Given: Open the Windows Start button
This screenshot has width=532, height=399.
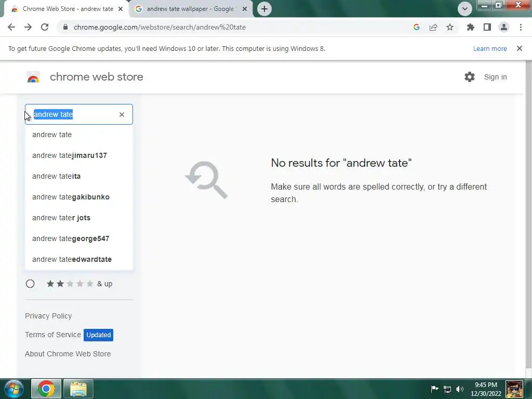Looking at the screenshot, I should (x=14, y=389).
